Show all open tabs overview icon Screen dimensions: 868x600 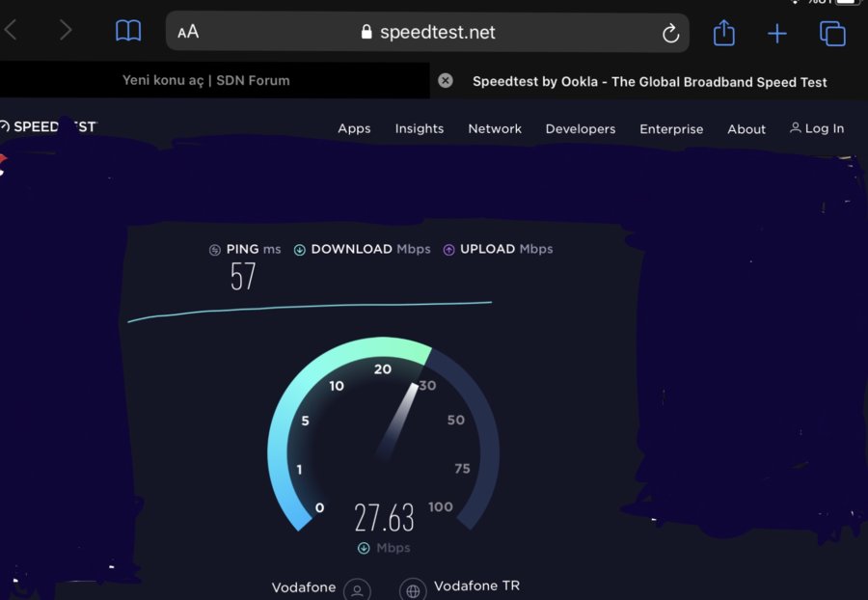tap(832, 33)
